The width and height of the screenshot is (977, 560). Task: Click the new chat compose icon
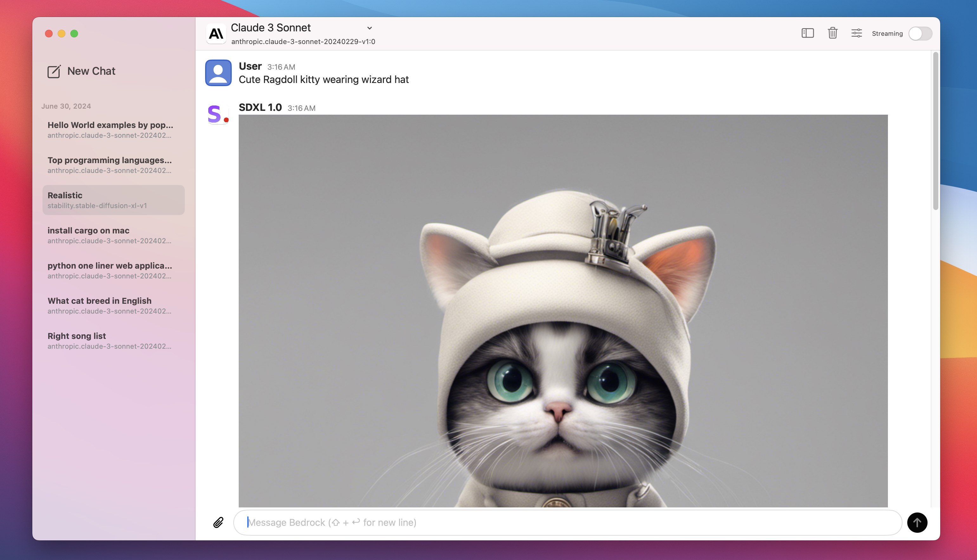click(x=54, y=71)
